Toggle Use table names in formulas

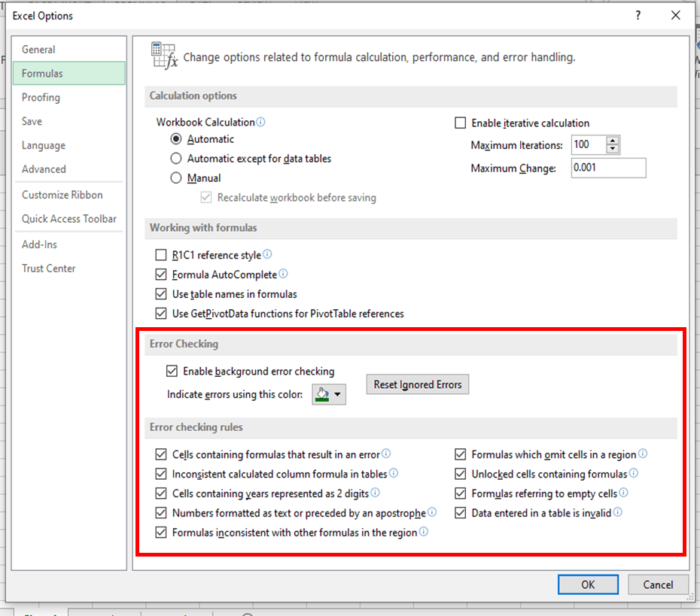pyautogui.click(x=161, y=294)
